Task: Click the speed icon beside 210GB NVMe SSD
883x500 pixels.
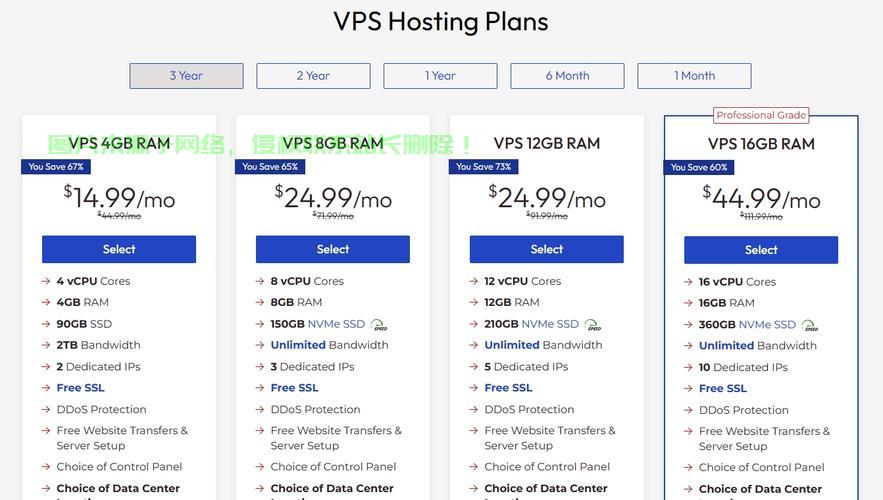Action: (593, 325)
